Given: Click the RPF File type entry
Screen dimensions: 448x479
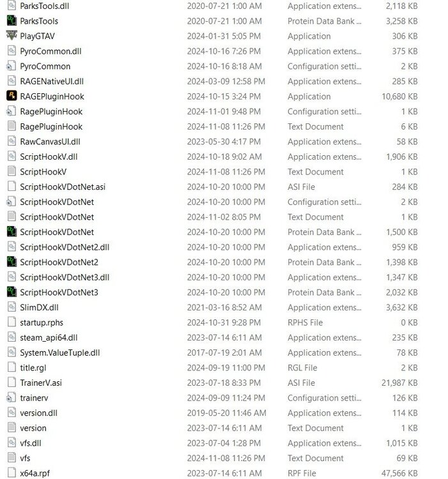Looking at the screenshot, I should pos(302,473).
